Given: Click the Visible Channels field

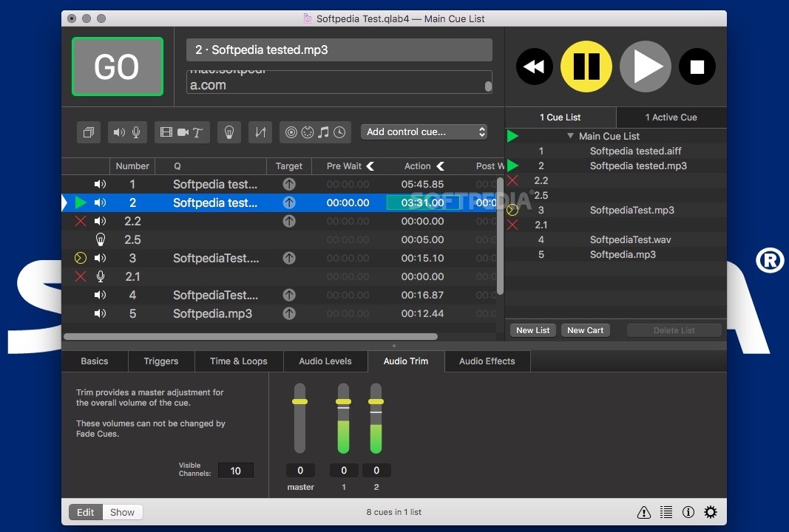Looking at the screenshot, I should [x=235, y=471].
